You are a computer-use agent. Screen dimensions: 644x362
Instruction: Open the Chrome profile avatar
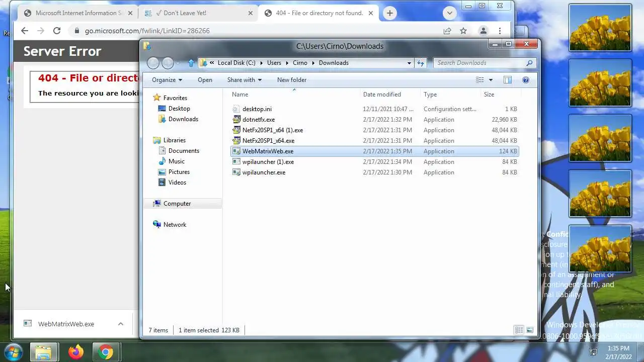484,31
